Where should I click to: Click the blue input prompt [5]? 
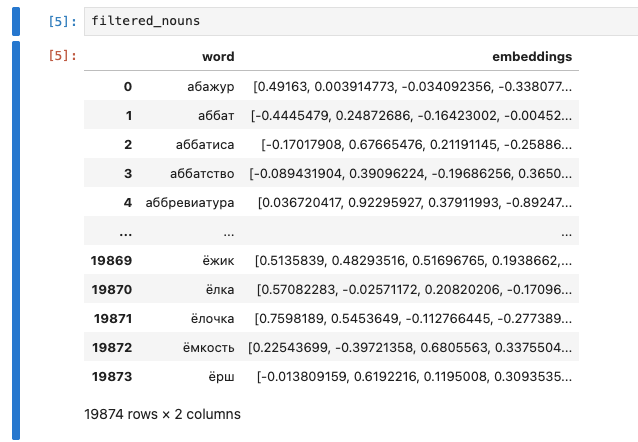click(63, 21)
